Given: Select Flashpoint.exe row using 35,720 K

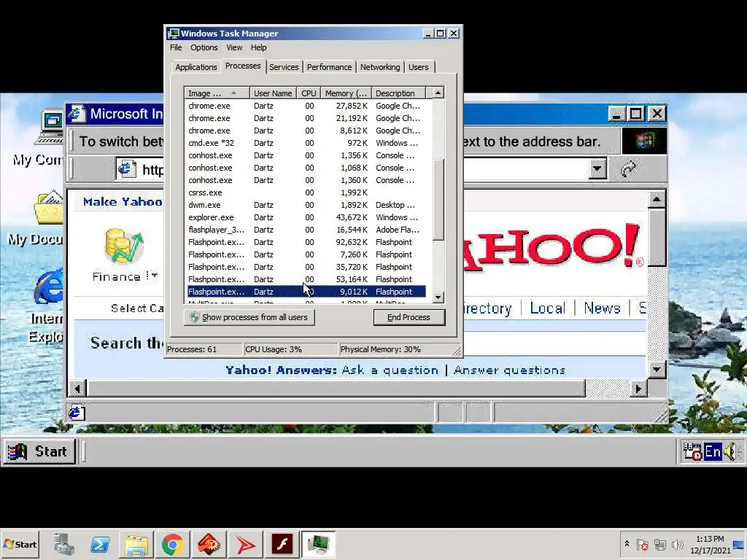Looking at the screenshot, I should click(306, 267).
